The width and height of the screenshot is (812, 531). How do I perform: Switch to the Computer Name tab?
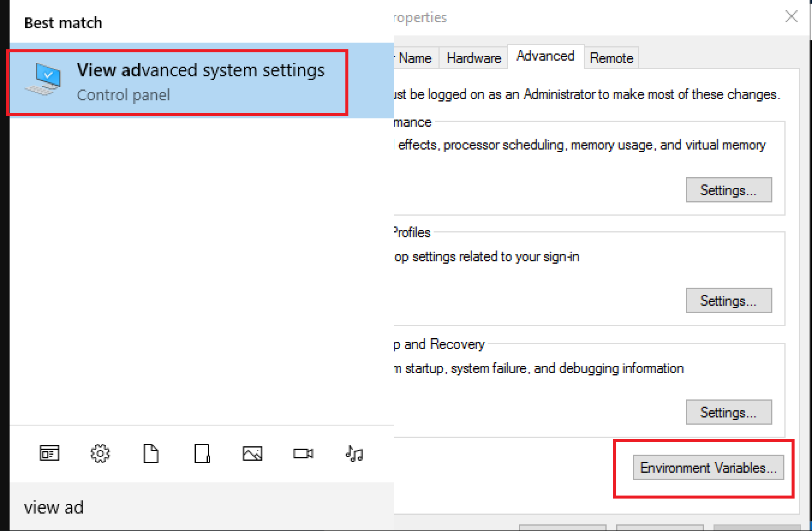tap(417, 58)
